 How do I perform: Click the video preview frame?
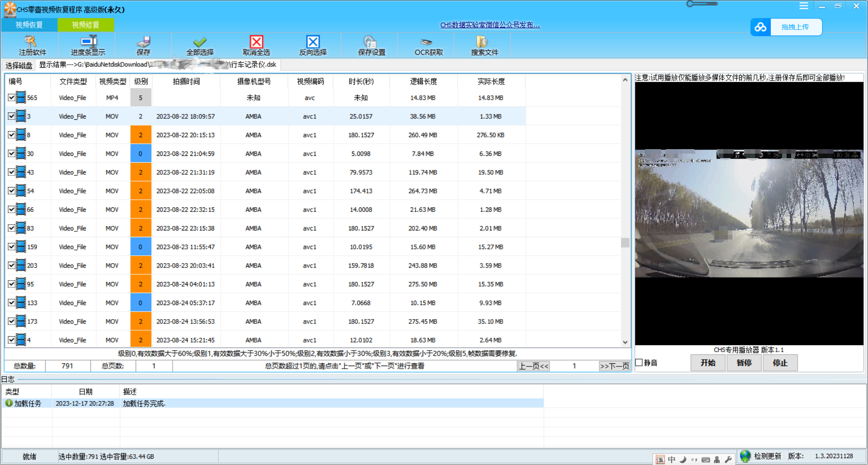(749, 213)
